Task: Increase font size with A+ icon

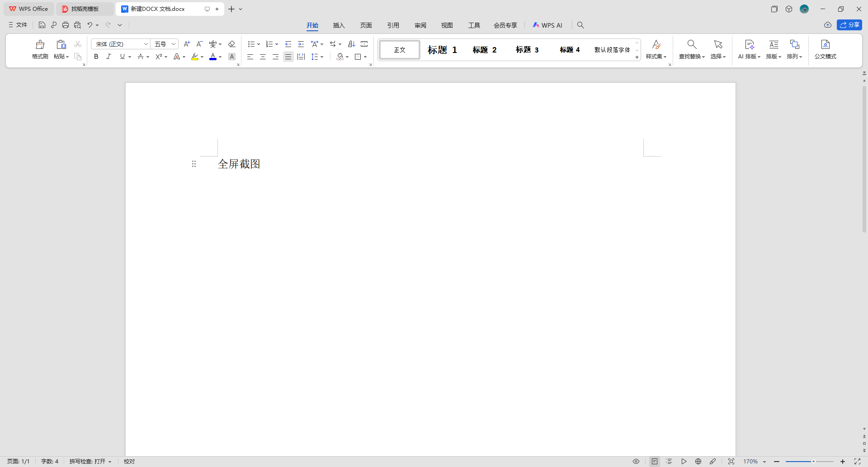Action: [x=187, y=44]
